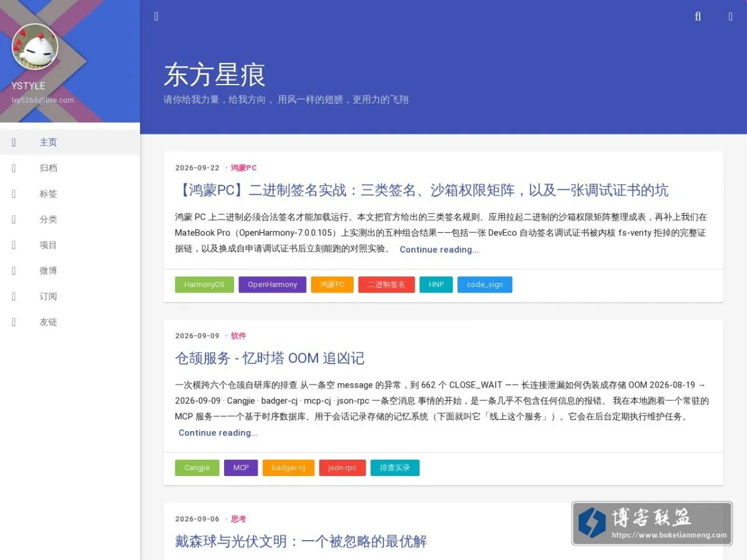This screenshot has width=747, height=560.
Task: Click the icon beside 微博
Action: [x=14, y=271]
